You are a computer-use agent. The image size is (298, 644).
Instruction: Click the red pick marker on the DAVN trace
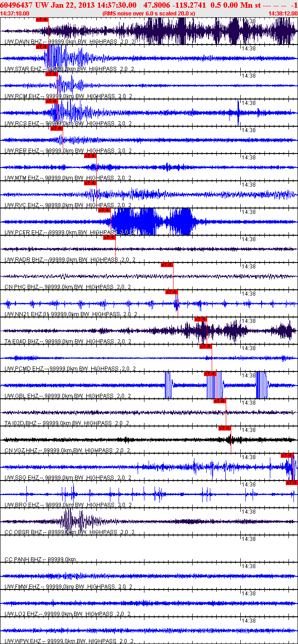pos(41,20)
